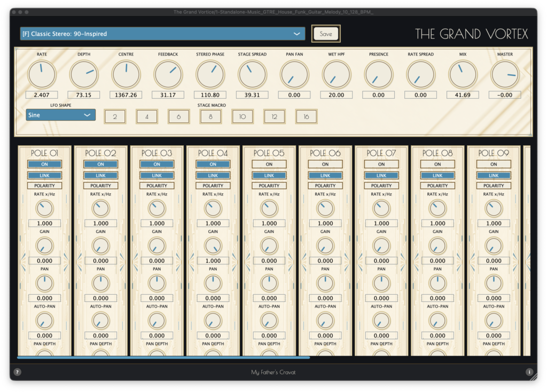Select stage macro 4
Viewport: 547px width, 392px height.
[147, 116]
